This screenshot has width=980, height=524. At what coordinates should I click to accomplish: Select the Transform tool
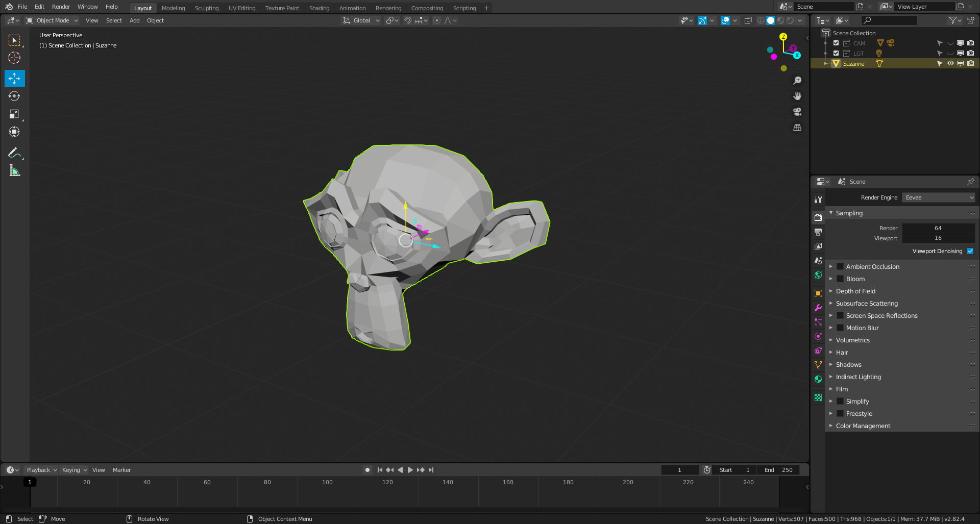14,132
